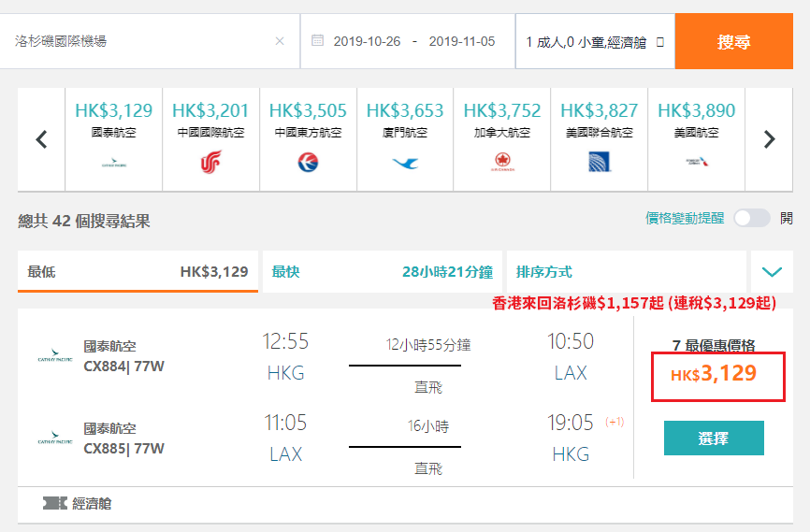Screen dimensions: 810x532
Task: Click flight number CX884| 77W
Action: [x=124, y=367]
